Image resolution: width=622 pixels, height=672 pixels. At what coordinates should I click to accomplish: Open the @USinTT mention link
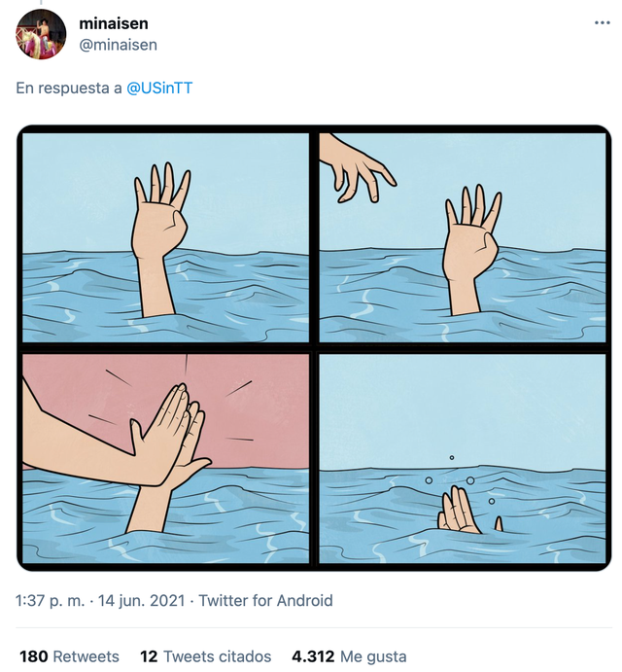click(159, 88)
